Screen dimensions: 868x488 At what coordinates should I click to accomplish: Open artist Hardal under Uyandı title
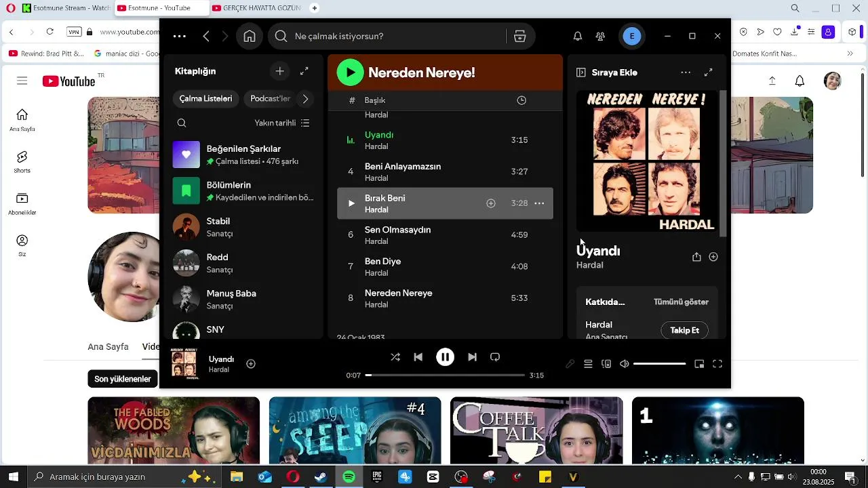pyautogui.click(x=589, y=265)
